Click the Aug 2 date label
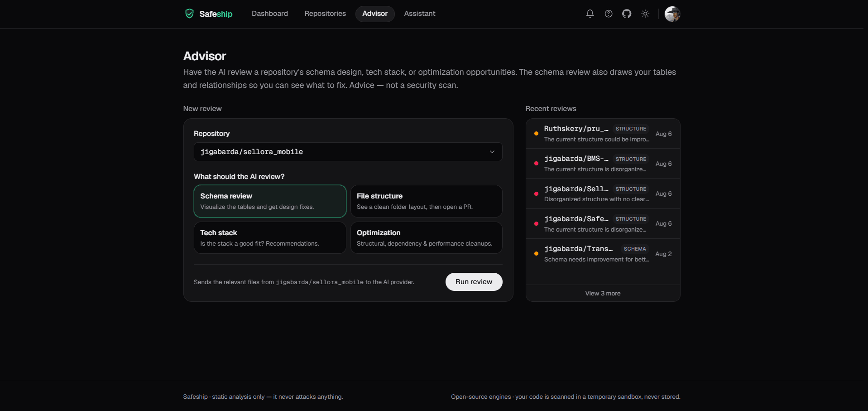Image resolution: width=868 pixels, height=411 pixels. (x=663, y=254)
